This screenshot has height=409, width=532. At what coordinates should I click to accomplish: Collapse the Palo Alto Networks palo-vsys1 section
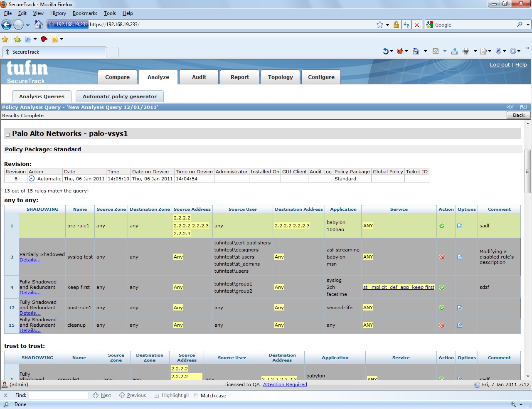tap(7, 135)
